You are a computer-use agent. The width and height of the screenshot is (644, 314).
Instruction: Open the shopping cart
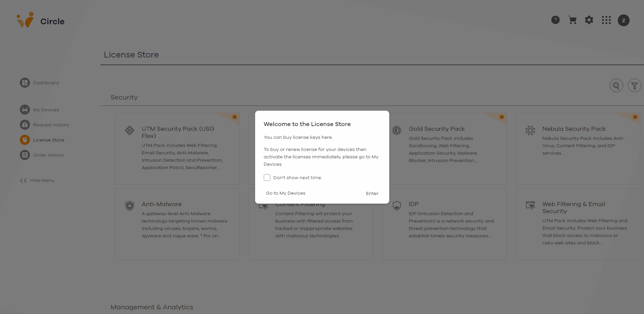(x=572, y=20)
